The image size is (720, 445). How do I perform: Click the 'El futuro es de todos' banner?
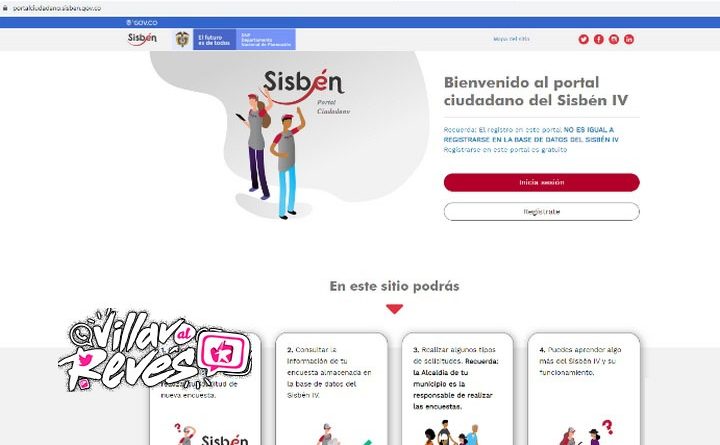[214, 39]
